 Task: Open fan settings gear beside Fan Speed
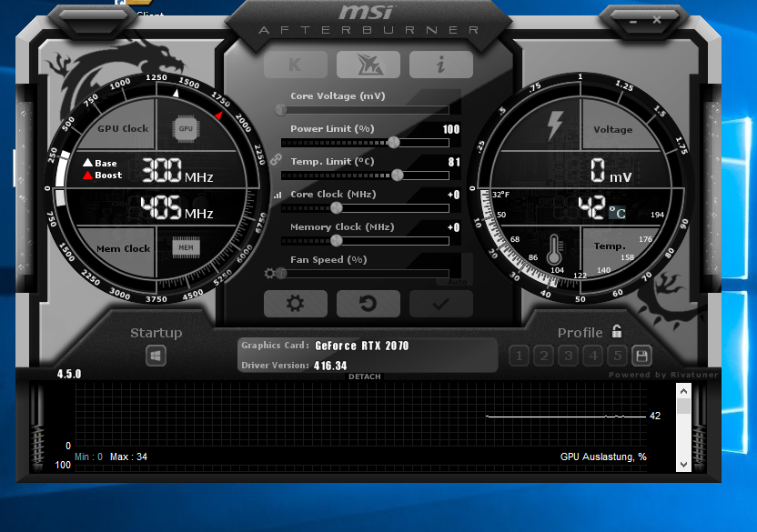click(270, 274)
